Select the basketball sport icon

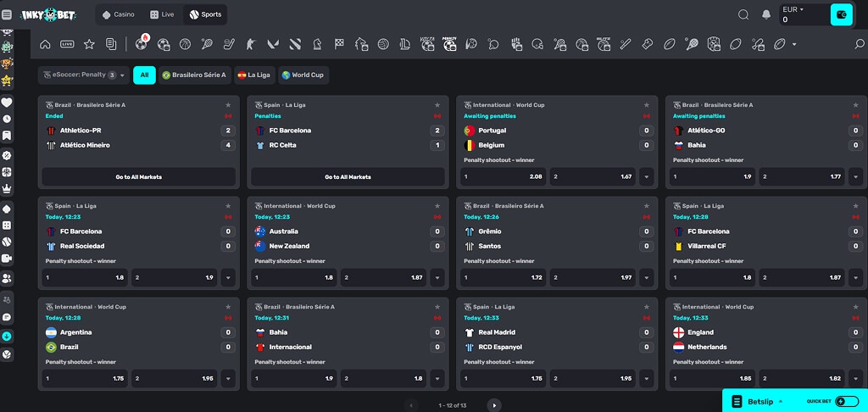(185, 44)
